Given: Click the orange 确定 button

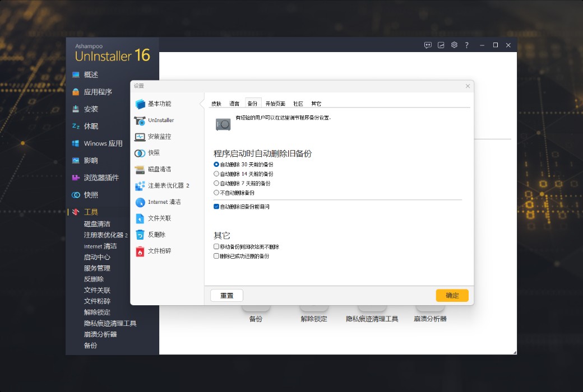Looking at the screenshot, I should click(x=452, y=296).
